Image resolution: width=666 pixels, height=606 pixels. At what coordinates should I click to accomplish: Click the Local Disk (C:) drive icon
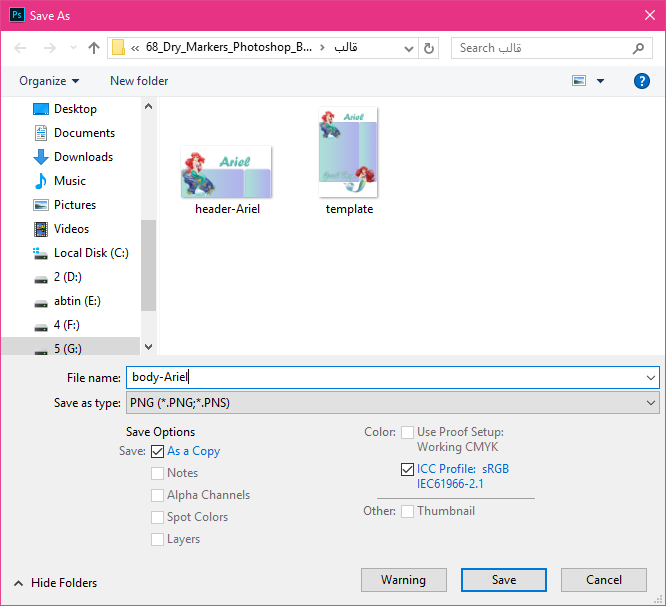pyautogui.click(x=40, y=254)
